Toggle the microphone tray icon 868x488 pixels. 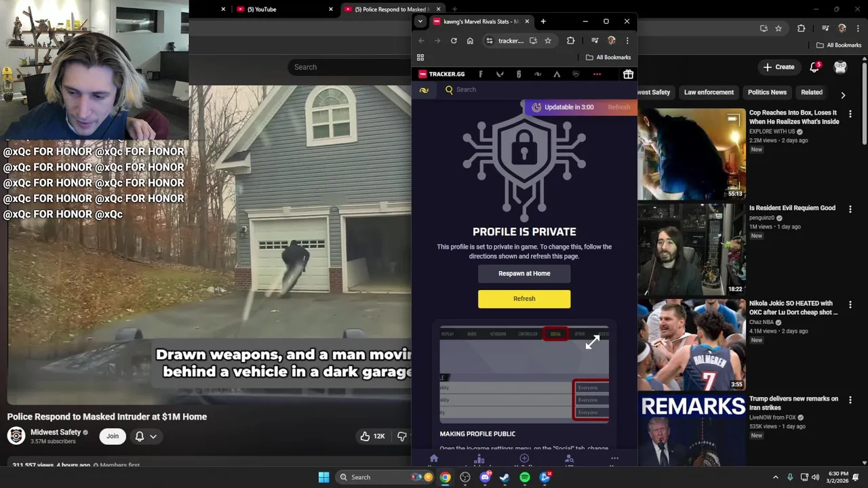coord(790,477)
